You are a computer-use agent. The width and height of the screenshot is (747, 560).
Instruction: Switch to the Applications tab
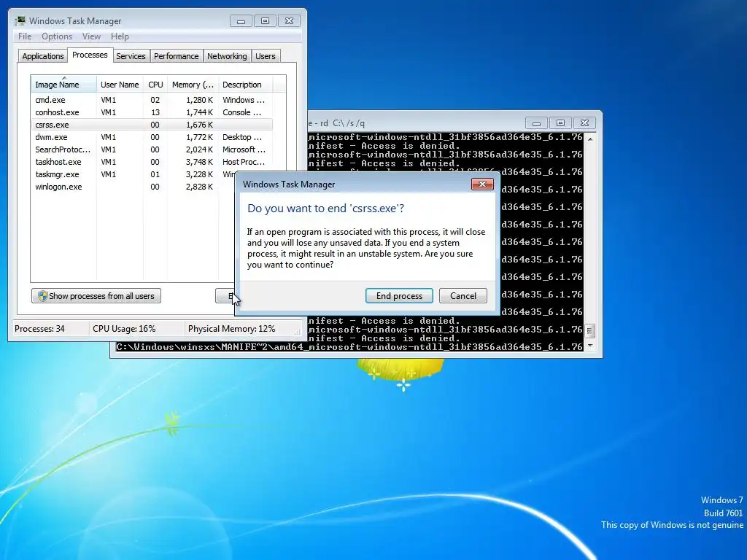[x=43, y=56]
